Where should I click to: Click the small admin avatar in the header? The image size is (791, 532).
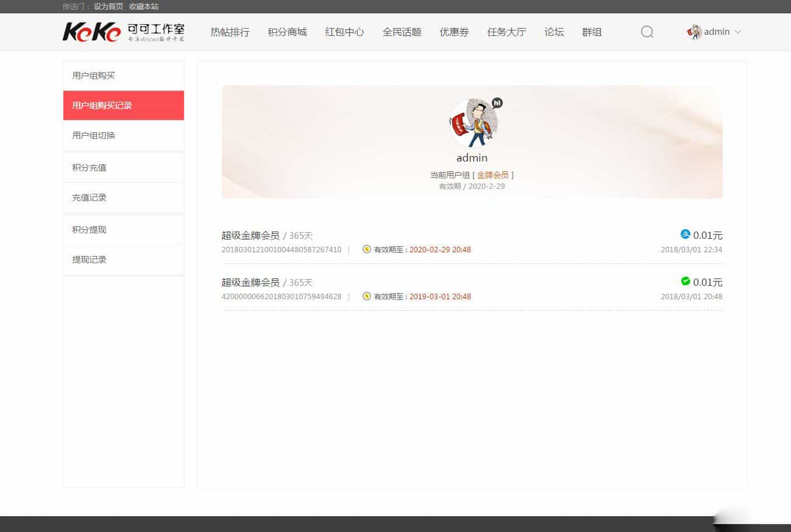click(694, 32)
